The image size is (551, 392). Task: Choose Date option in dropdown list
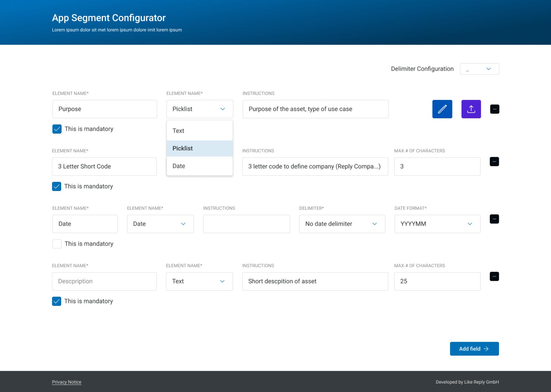click(200, 166)
